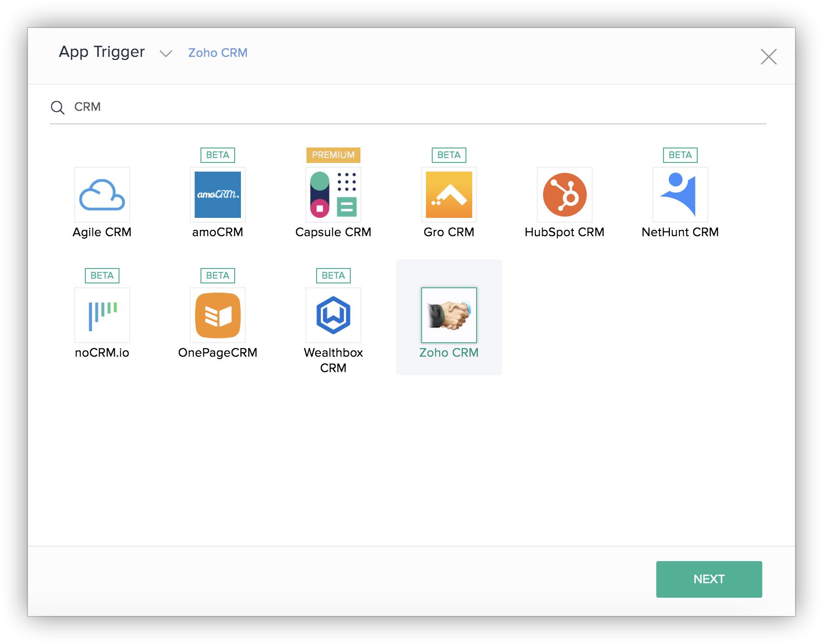This screenshot has width=823, height=644.
Task: Choose the Wealthbox CRM hexagon icon
Action: 333,315
